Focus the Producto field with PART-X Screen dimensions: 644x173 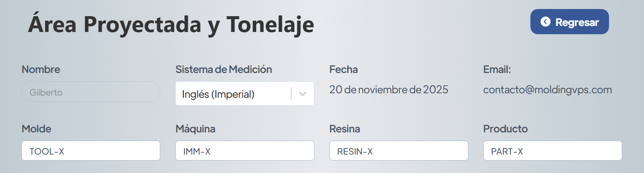tap(552, 151)
